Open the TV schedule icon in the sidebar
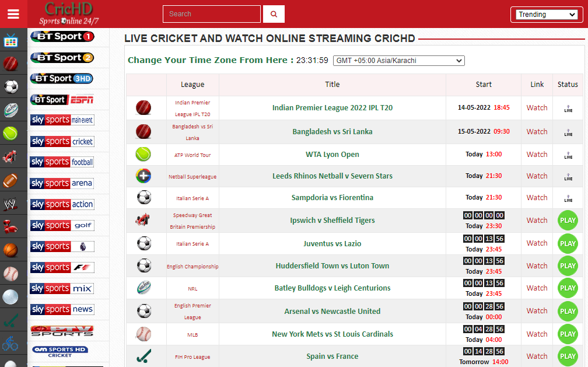 pyautogui.click(x=10, y=40)
